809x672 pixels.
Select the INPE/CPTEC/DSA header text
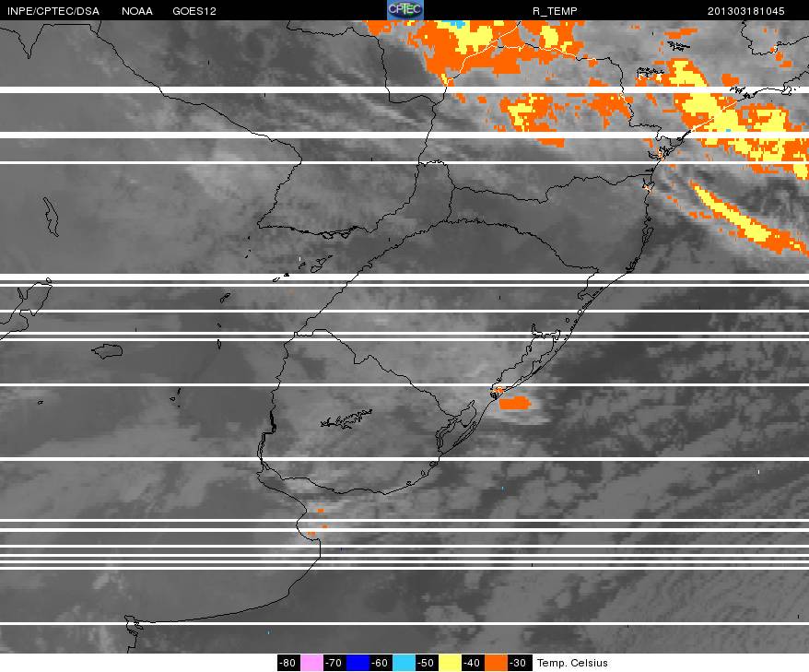[53, 11]
